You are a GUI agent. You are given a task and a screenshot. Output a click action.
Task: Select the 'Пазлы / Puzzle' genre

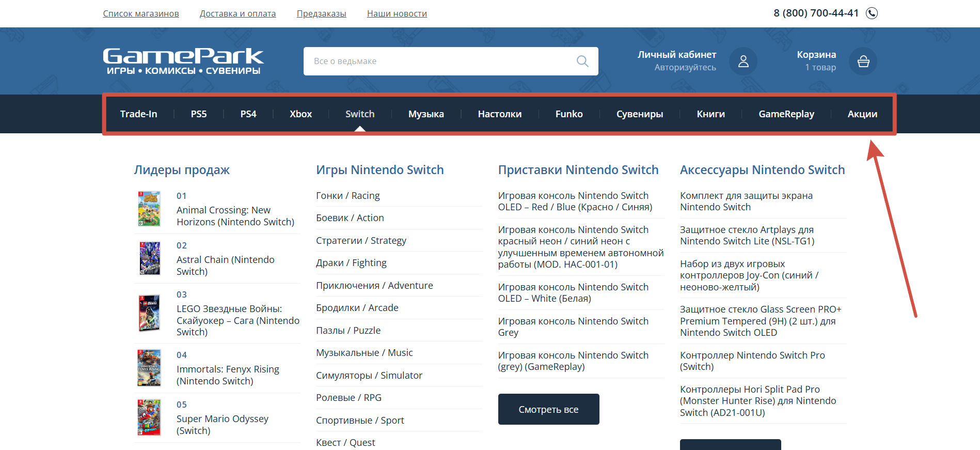tap(349, 330)
